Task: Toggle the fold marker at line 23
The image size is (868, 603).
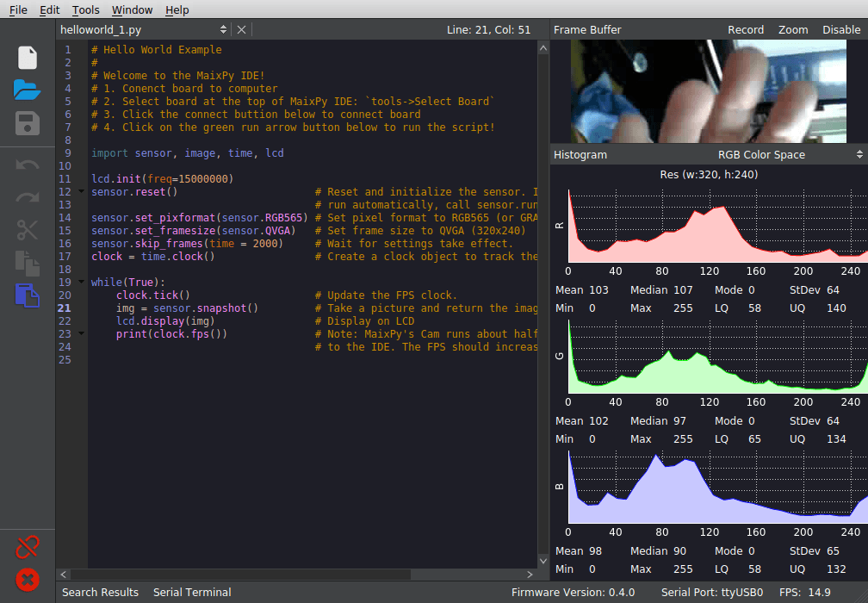Action: tap(81, 333)
